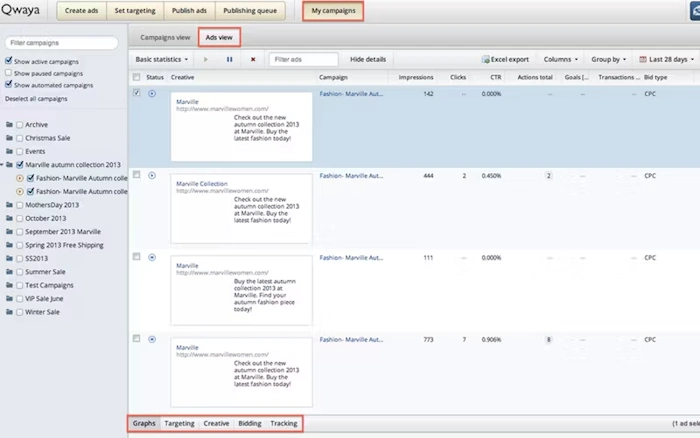Click the Hide details button

click(x=368, y=59)
